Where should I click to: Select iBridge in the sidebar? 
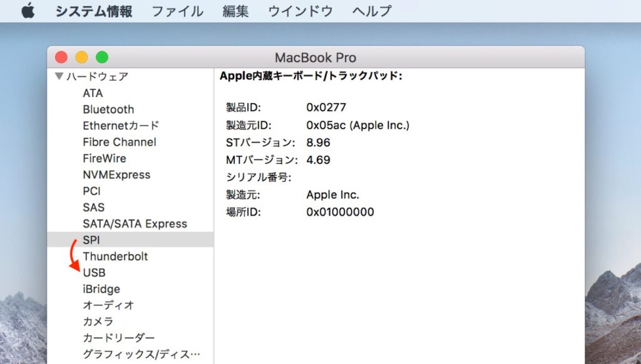[x=101, y=289]
